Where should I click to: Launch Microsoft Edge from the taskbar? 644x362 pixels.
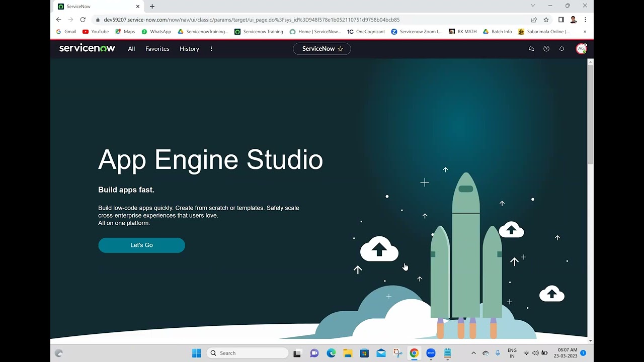click(331, 353)
